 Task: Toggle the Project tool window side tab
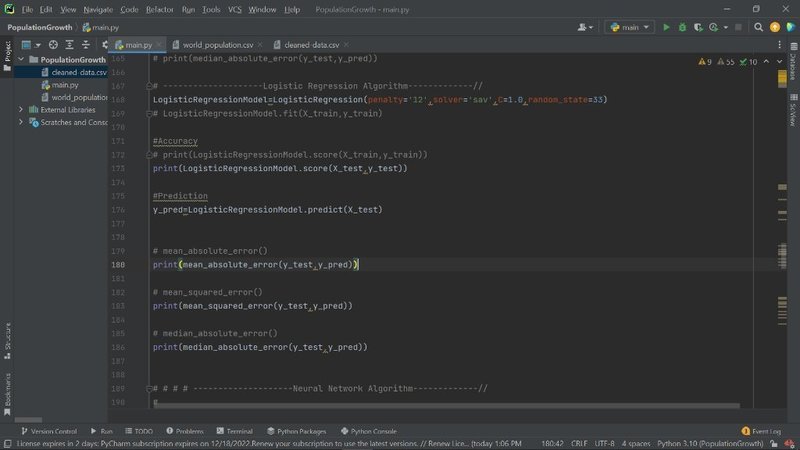pos(7,55)
